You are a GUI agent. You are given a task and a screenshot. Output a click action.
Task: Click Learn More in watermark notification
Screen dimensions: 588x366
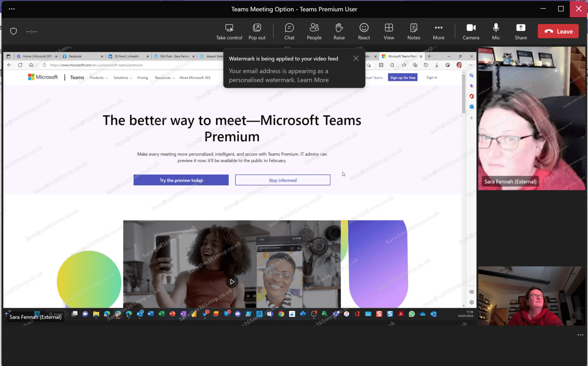(x=313, y=80)
